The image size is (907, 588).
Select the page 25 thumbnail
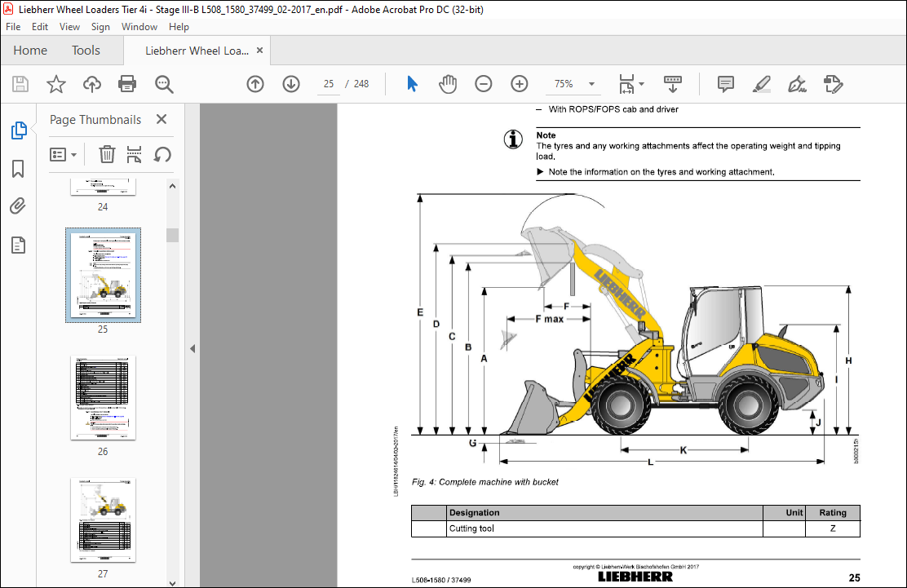tap(103, 275)
